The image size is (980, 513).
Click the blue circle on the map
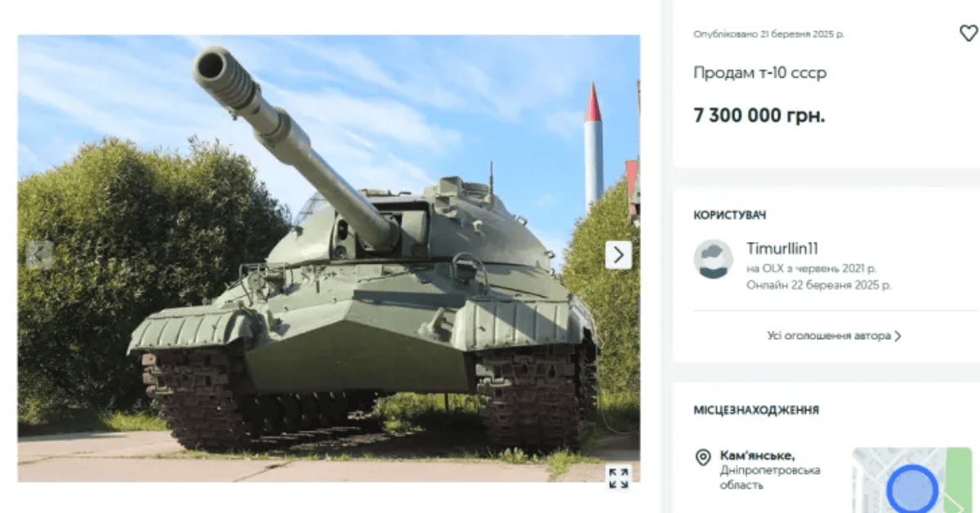coord(911,489)
